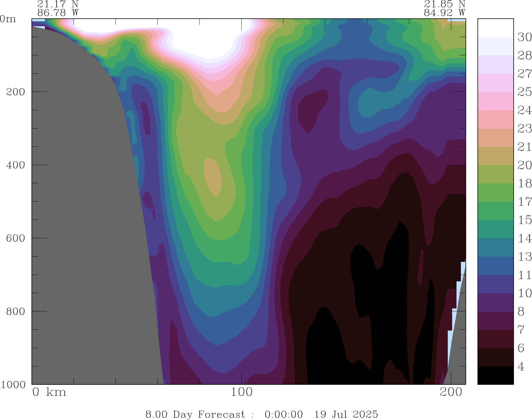Click the 19 Jul 2025 date text
532x420 pixels.
(346, 414)
